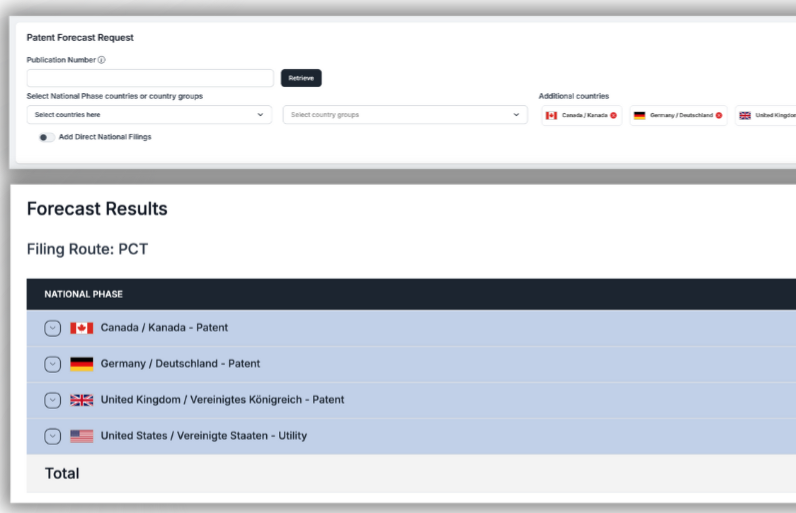
Task: Click the Total row in forecast results
Action: tap(62, 473)
